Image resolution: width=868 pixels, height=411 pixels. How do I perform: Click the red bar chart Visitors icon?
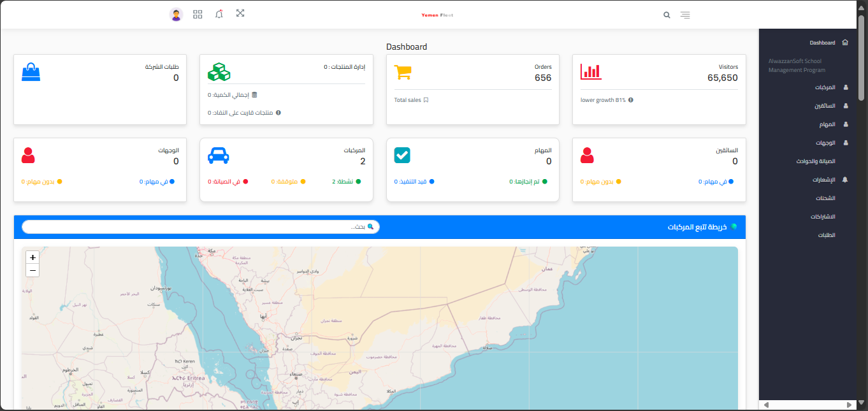pos(590,71)
